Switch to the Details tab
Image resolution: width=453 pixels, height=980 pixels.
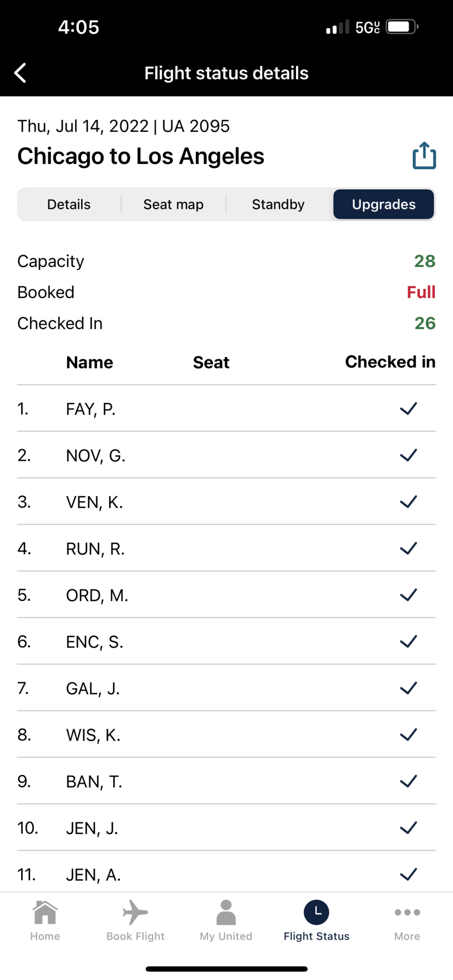coord(69,204)
